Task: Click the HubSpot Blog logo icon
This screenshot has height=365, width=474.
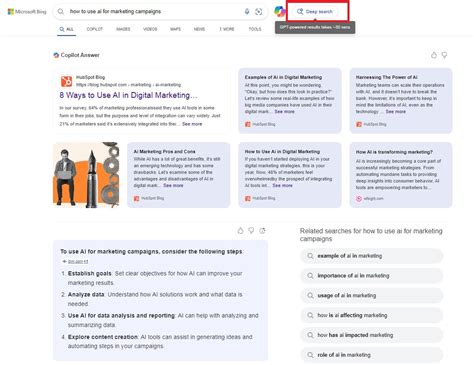Action: click(66, 81)
